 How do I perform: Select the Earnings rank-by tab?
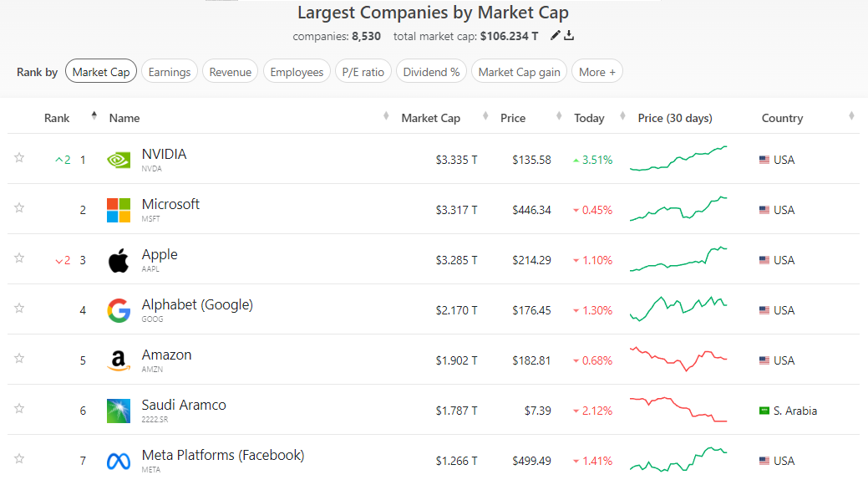click(x=170, y=72)
